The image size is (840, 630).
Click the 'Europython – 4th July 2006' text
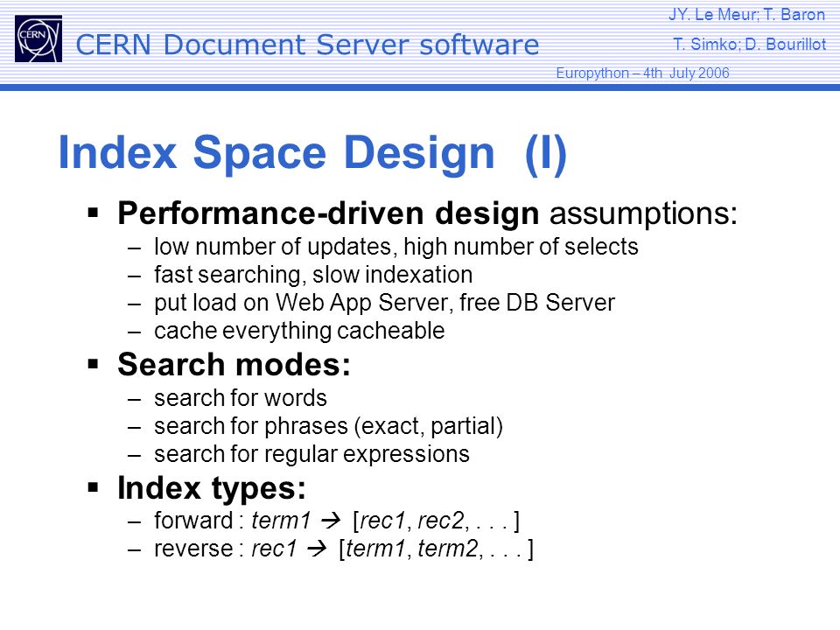click(x=642, y=73)
